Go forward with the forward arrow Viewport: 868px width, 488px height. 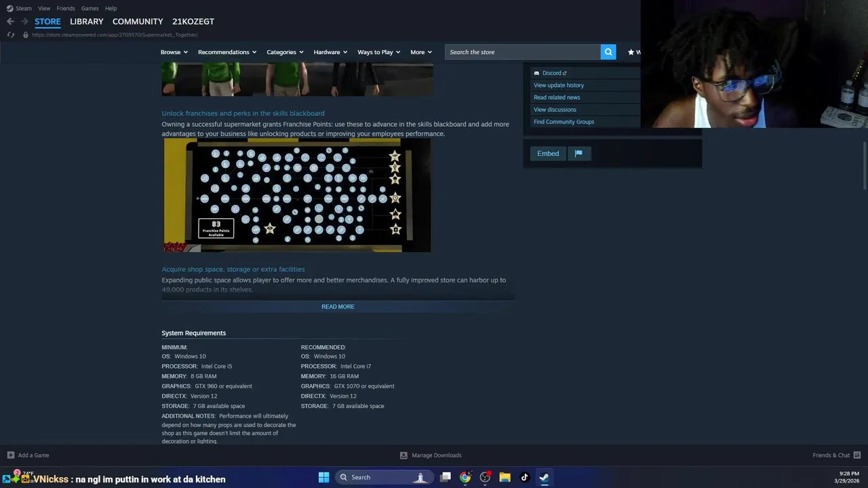[x=24, y=22]
